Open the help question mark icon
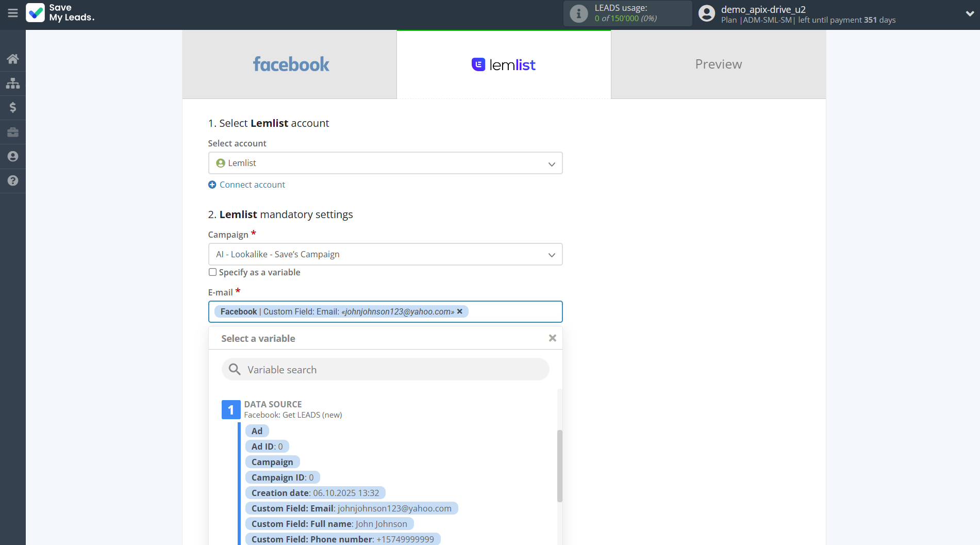The width and height of the screenshot is (980, 545). (x=13, y=180)
